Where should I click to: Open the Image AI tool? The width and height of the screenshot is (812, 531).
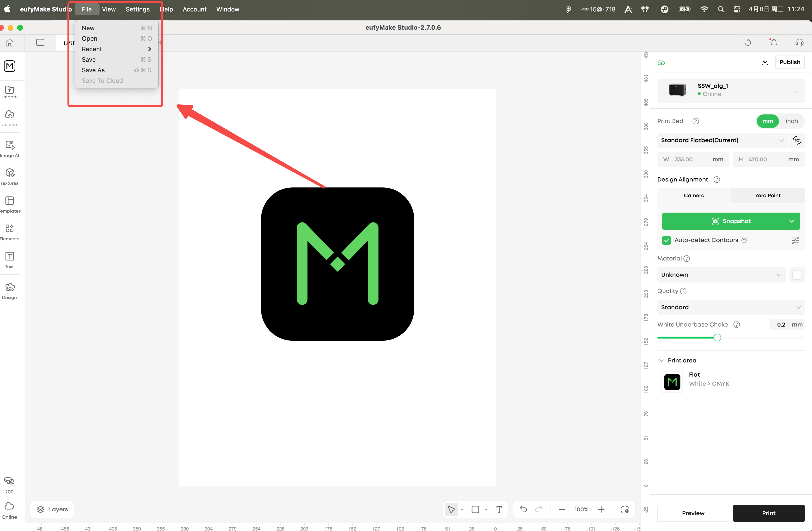[10, 149]
